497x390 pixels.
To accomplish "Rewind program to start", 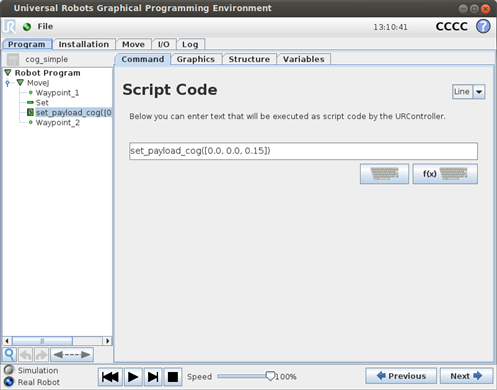I will tap(110, 377).
